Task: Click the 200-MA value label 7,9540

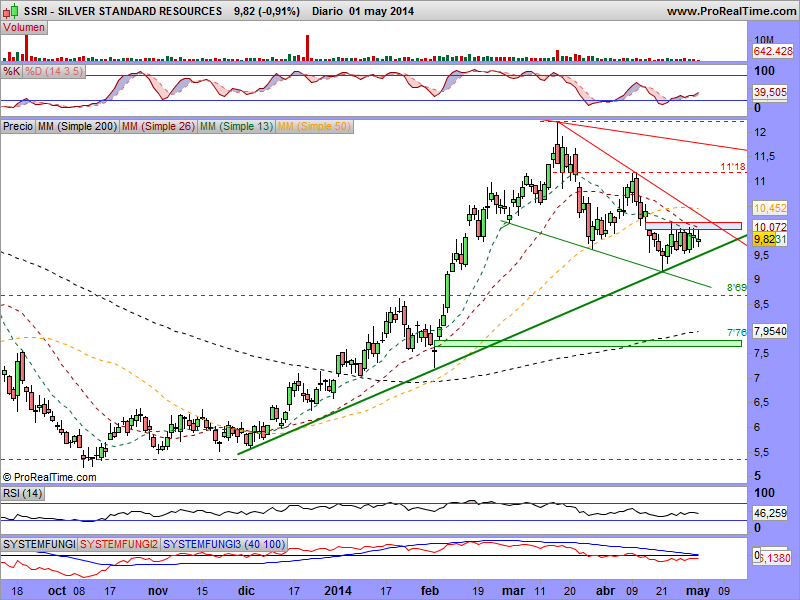Action: tap(770, 331)
